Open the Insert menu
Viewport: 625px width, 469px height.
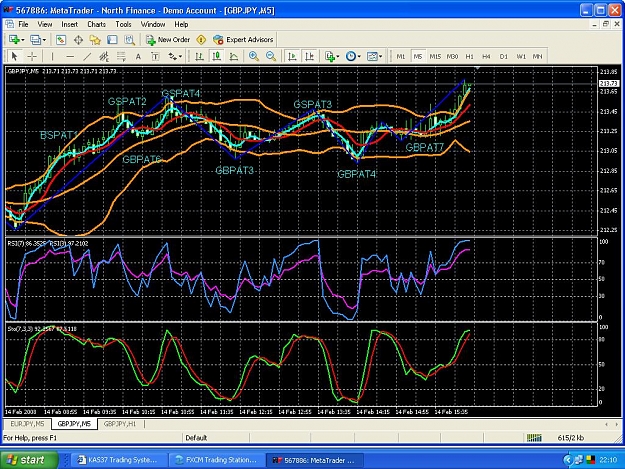(70, 24)
